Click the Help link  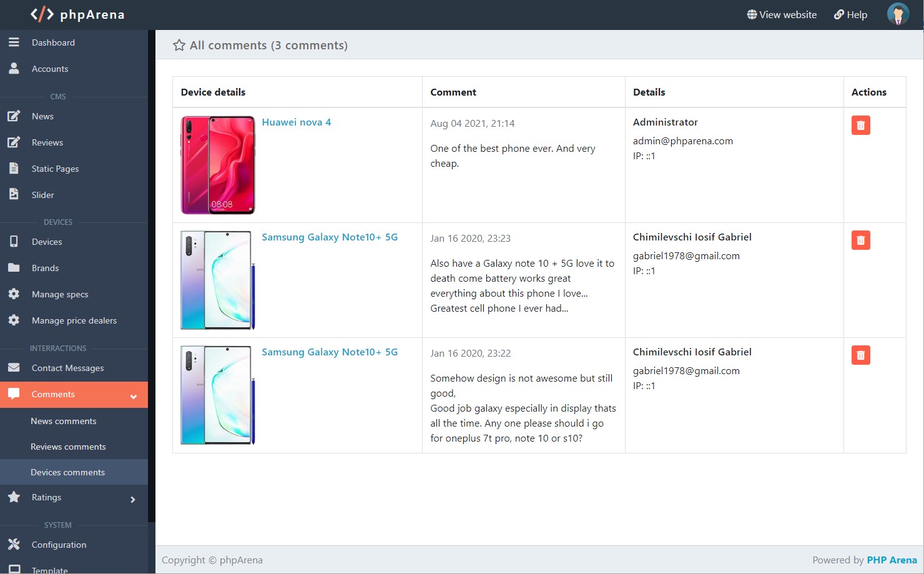tap(850, 14)
